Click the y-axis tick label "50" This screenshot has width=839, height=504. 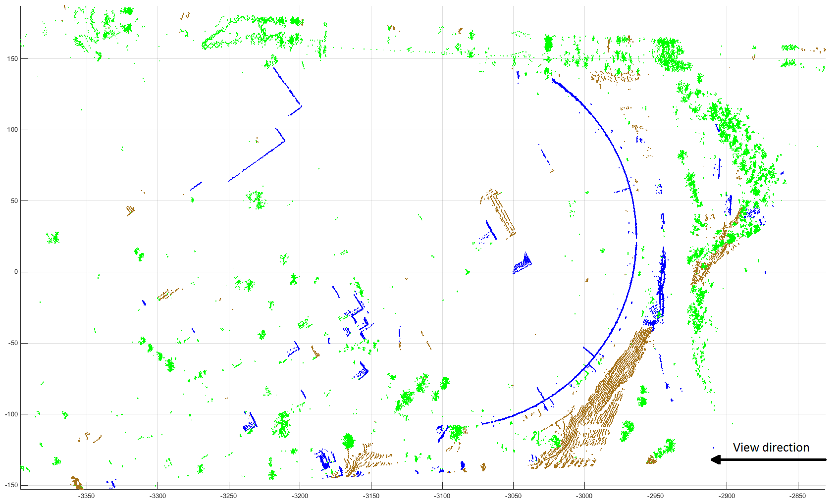point(14,201)
